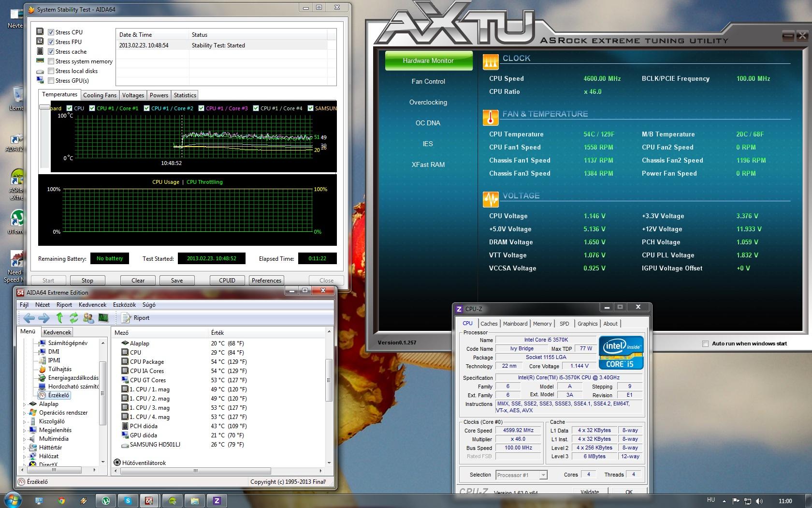Expand the Hálózat tree node
This screenshot has width=812, height=508.
click(x=25, y=456)
